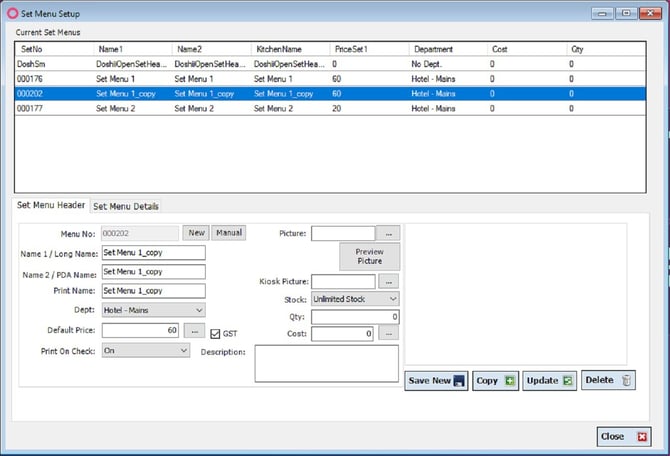Expand the Stock dropdown showing Unlimited Stock

click(355, 299)
